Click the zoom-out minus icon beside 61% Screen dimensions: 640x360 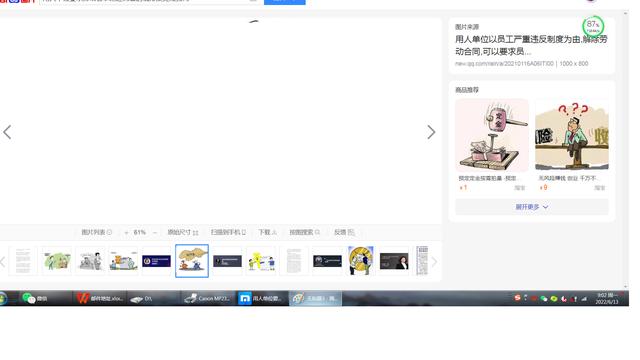coord(126,233)
